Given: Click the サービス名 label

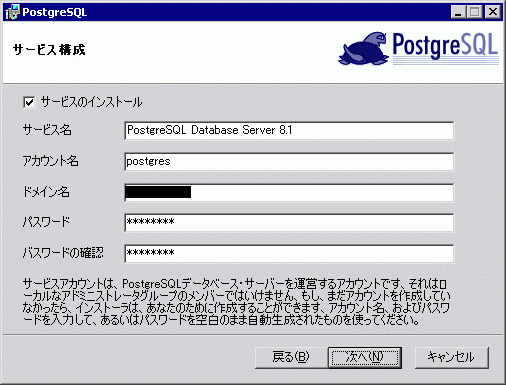Looking at the screenshot, I should 47,130.
